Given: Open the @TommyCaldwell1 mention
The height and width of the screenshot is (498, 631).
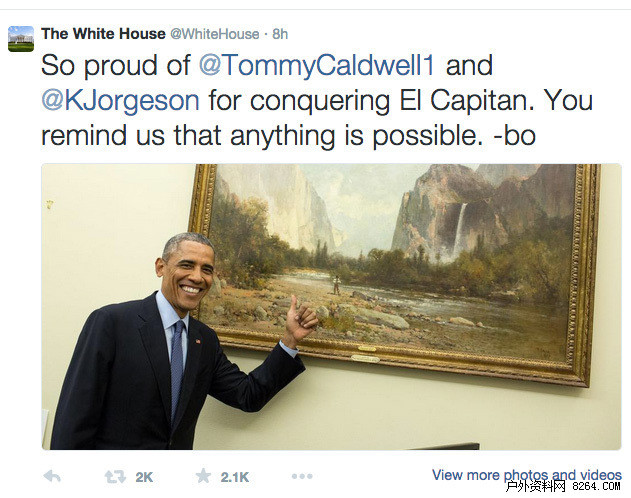Looking at the screenshot, I should [317, 65].
